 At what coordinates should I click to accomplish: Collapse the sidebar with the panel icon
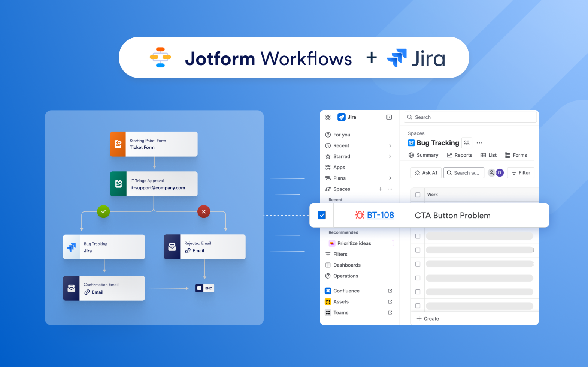tap(389, 117)
